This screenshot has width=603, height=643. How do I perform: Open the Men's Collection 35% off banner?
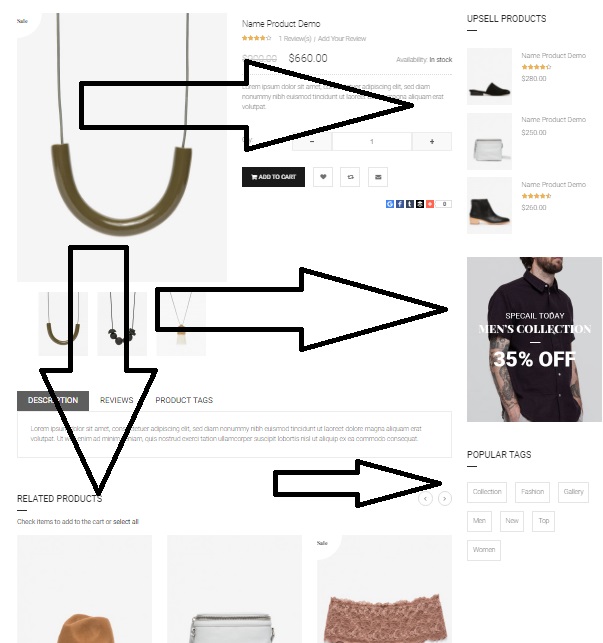(x=534, y=339)
